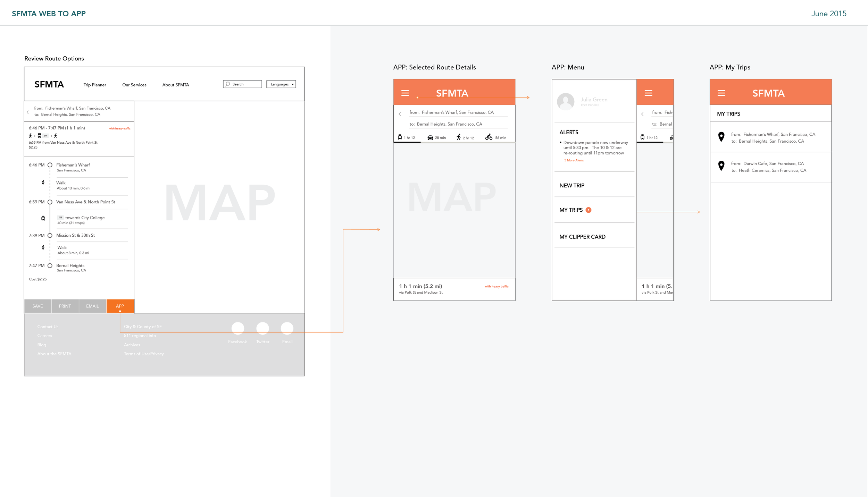
Task: Select the walking tab showing 2 hr 12
Action: [465, 137]
